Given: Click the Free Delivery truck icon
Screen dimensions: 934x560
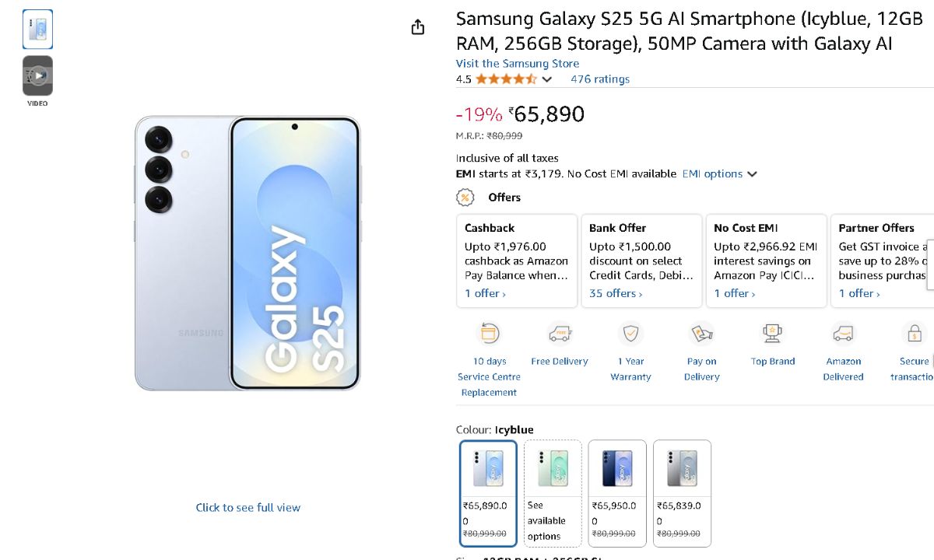Looking at the screenshot, I should click(x=560, y=334).
